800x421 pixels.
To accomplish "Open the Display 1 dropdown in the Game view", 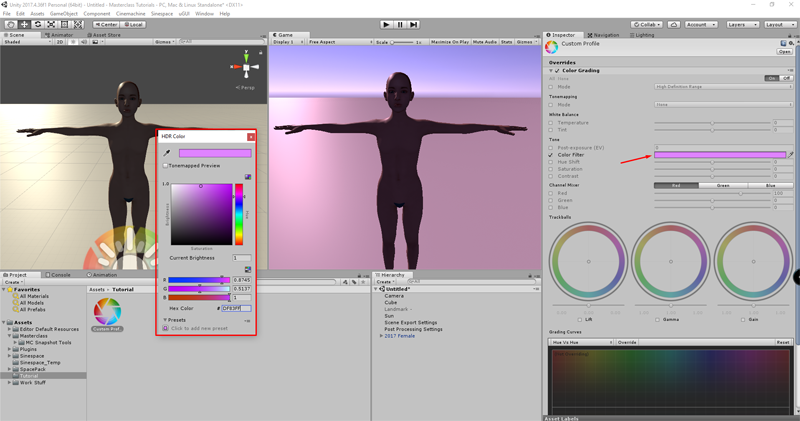I will 288,42.
